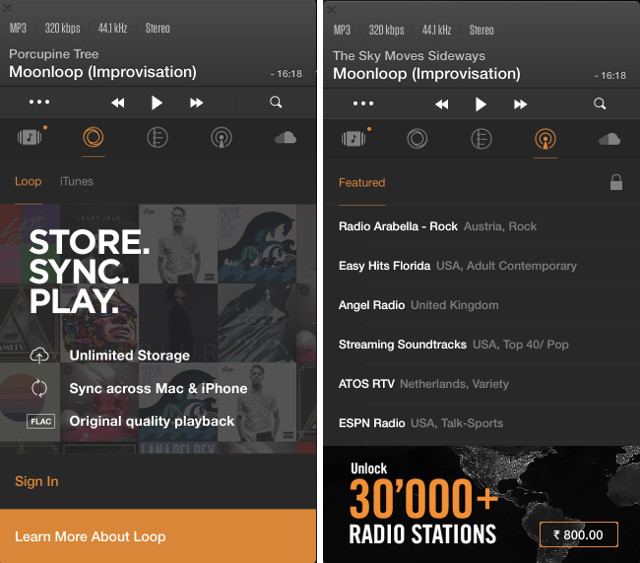The image size is (640, 563).
Task: Play ATOS RTV station
Action: pyautogui.click(x=482, y=384)
